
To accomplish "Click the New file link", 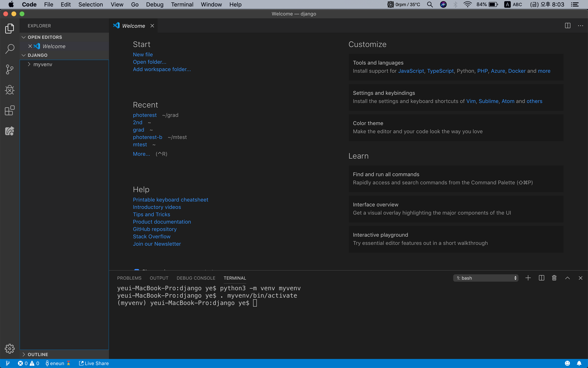I will (143, 54).
